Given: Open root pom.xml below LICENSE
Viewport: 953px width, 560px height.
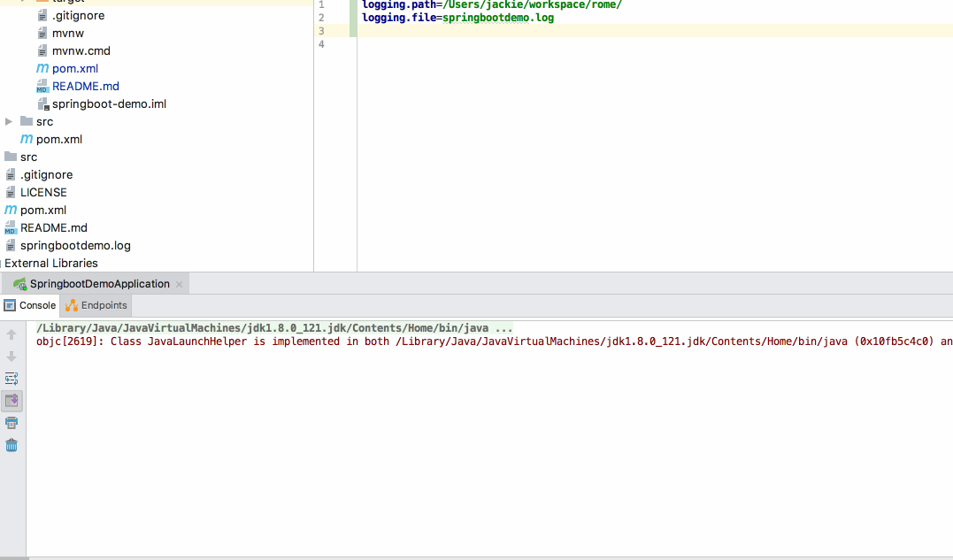Looking at the screenshot, I should point(43,211).
